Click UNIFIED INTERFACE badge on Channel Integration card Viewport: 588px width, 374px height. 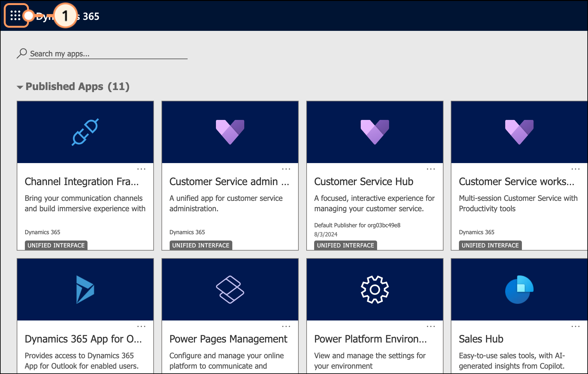pyautogui.click(x=56, y=245)
